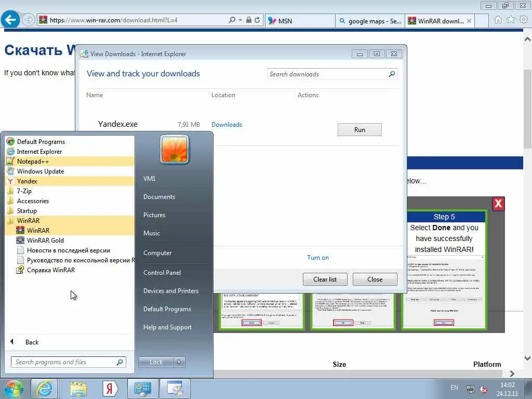Screen dimensions: 532x399
Task: Open the WinRAR Gold entry
Action: pyautogui.click(x=70, y=240)
